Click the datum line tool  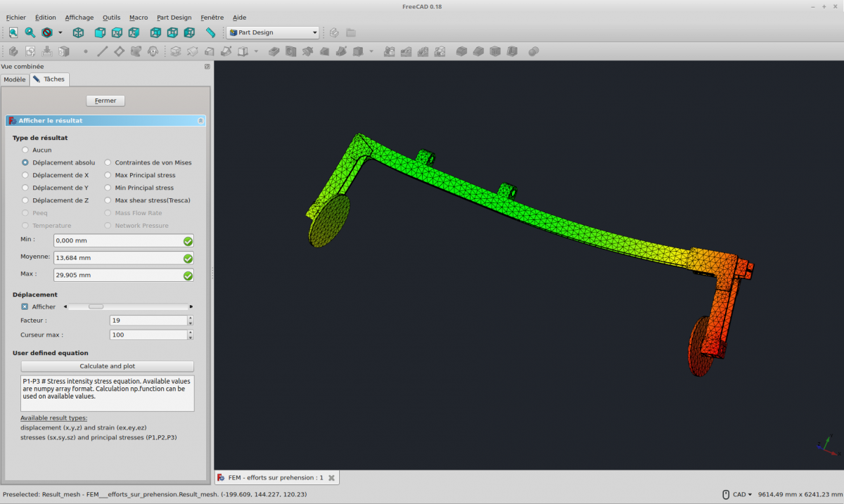pyautogui.click(x=102, y=51)
